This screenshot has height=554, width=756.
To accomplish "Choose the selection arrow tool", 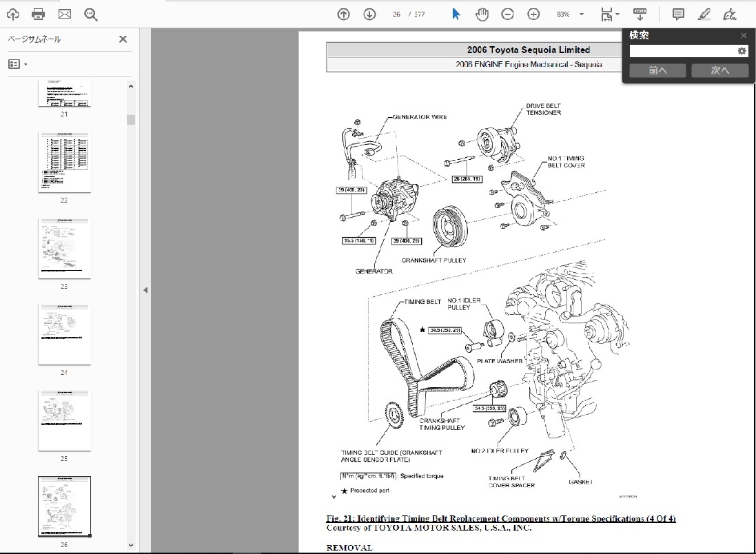I will (456, 14).
